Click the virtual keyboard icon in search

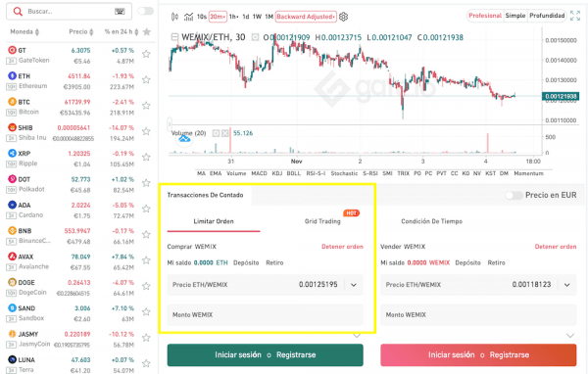[x=120, y=11]
